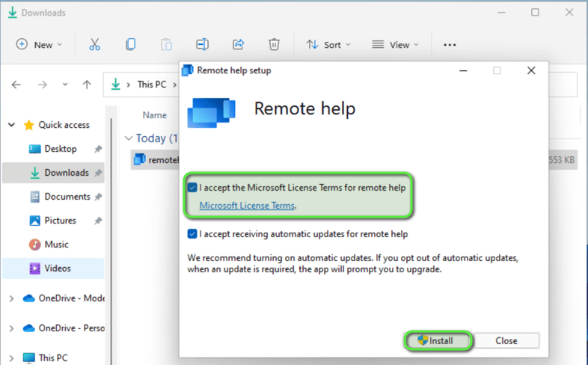
Task: Click the Share icon in toolbar
Action: tap(238, 45)
